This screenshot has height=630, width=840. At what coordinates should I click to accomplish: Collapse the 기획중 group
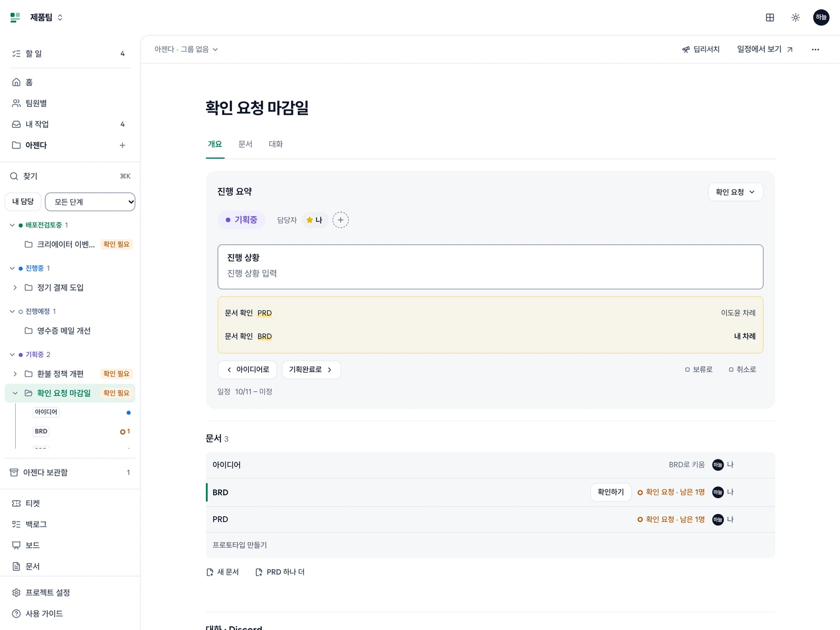(13, 355)
